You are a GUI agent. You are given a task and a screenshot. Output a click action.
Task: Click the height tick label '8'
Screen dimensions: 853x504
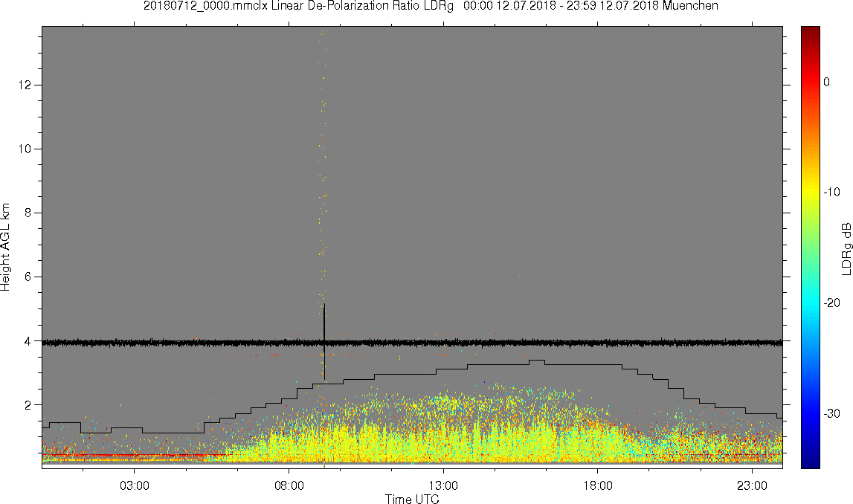28,213
